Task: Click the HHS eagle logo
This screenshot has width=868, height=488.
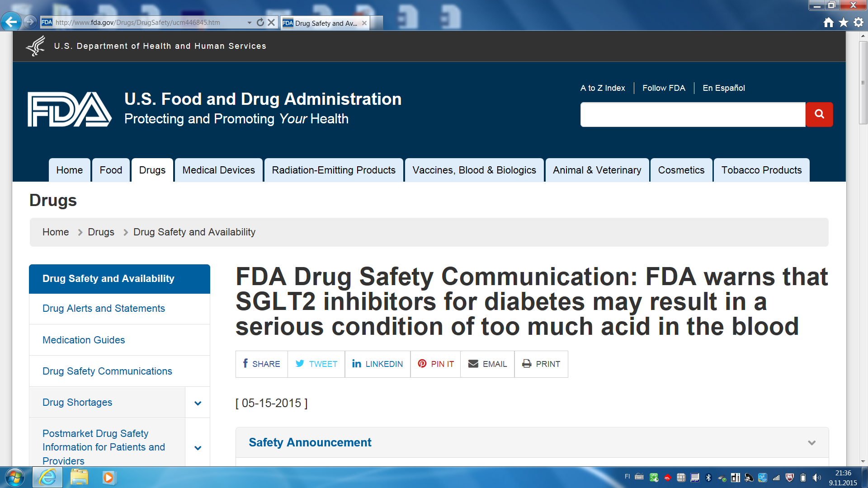Action: tap(36, 46)
